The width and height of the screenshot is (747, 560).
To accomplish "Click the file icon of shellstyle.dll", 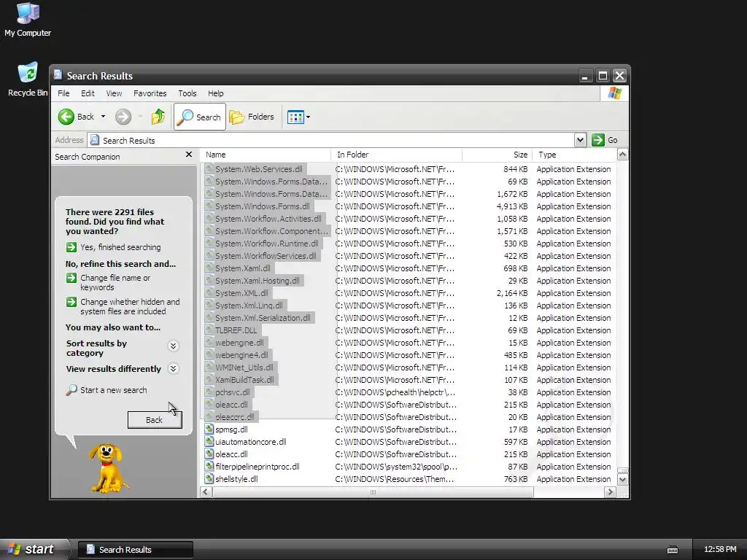I will [x=209, y=478].
